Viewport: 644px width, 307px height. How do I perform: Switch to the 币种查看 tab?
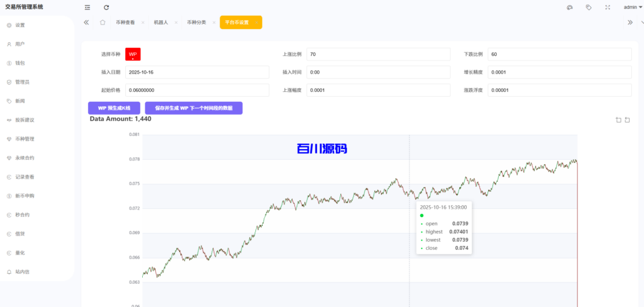(125, 23)
